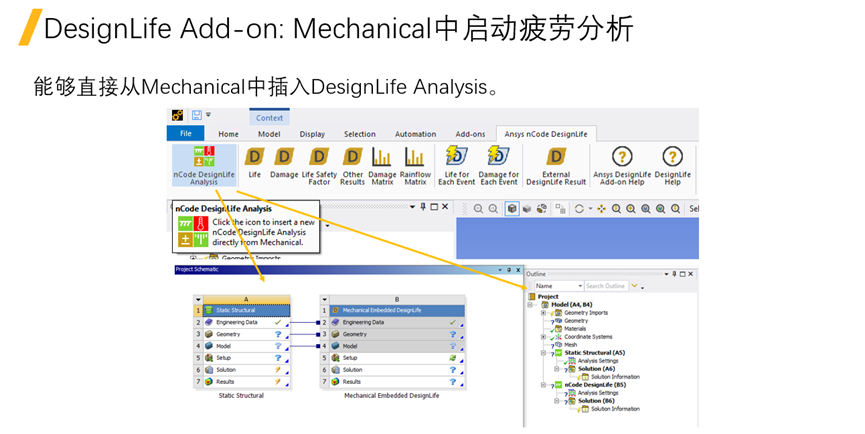Switch to the Display tab
The height and width of the screenshot is (434, 865).
pos(312,134)
